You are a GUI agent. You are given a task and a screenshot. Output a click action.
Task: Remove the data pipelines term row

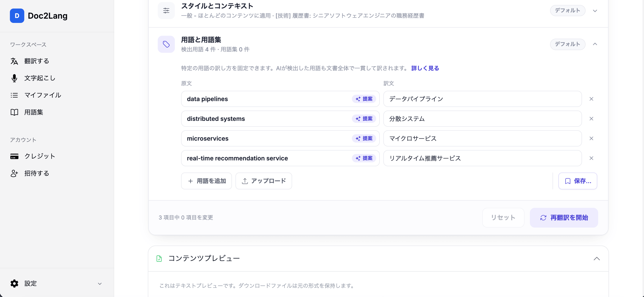tap(591, 99)
